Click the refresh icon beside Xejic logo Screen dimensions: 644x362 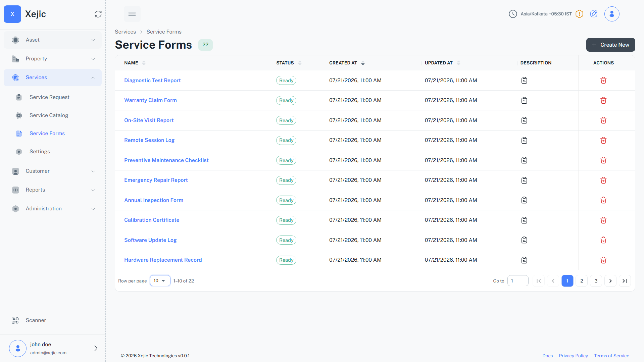pos(98,14)
